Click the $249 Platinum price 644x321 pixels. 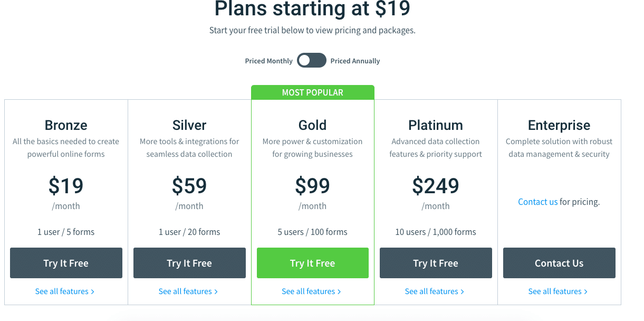(x=436, y=186)
